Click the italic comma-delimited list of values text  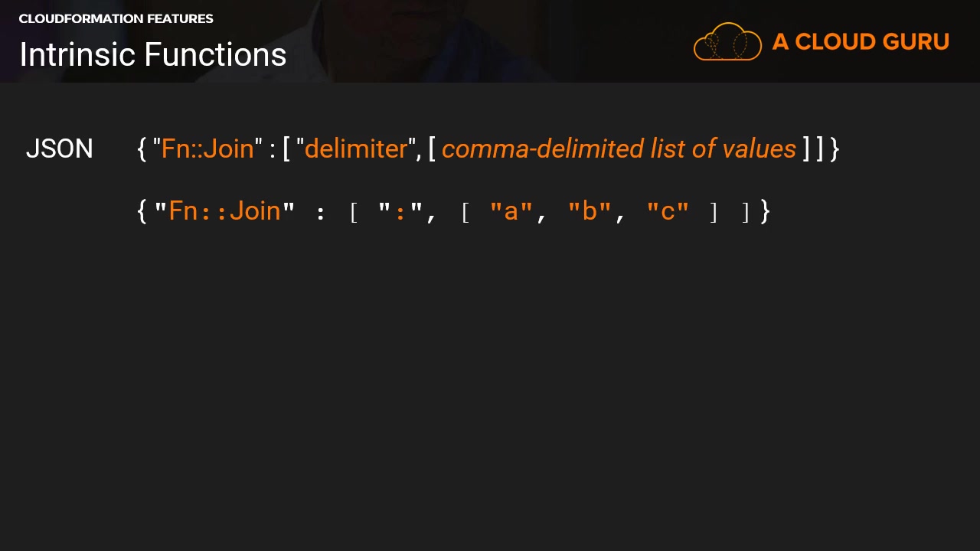click(x=619, y=148)
